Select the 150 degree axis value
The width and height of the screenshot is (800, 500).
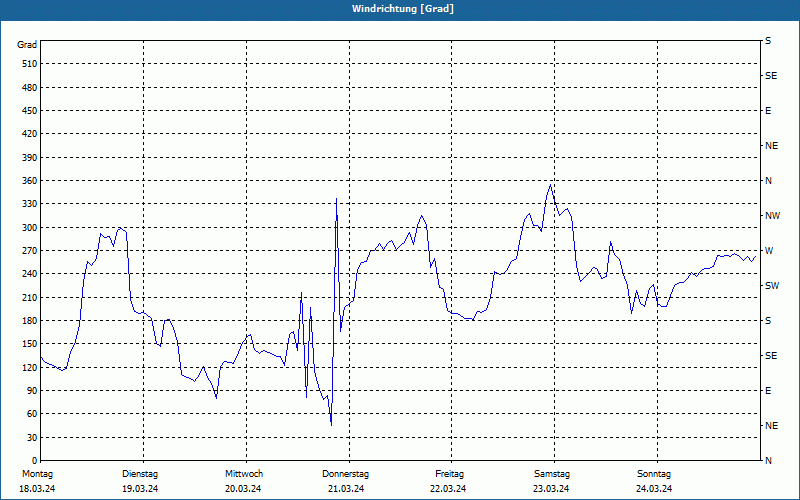click(30, 344)
